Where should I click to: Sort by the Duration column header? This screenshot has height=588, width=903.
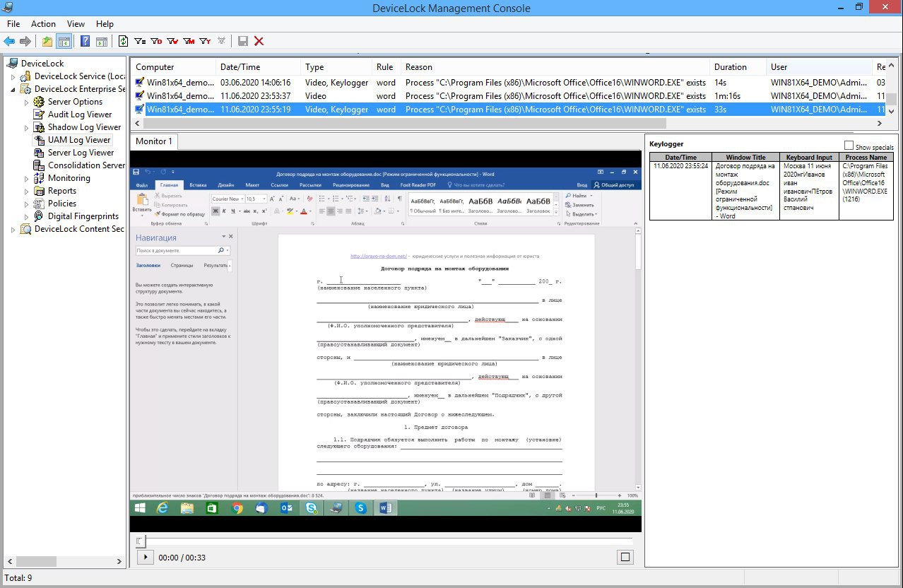(738, 67)
